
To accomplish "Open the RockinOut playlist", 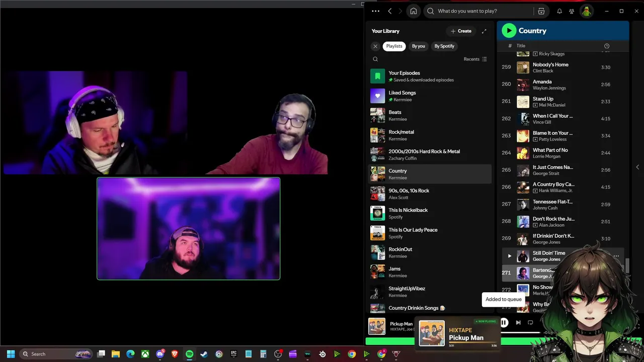I will pyautogui.click(x=430, y=252).
